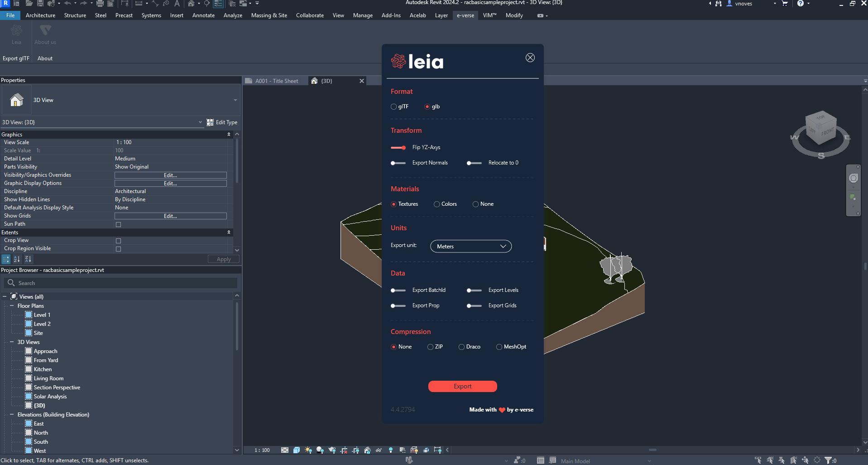Image resolution: width=868 pixels, height=465 pixels.
Task: Open the Annotate ribbon tab
Action: tap(203, 15)
